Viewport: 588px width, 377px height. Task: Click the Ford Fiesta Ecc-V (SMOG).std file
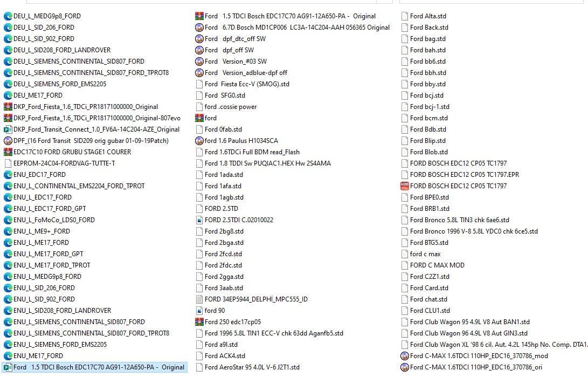pyautogui.click(x=247, y=84)
